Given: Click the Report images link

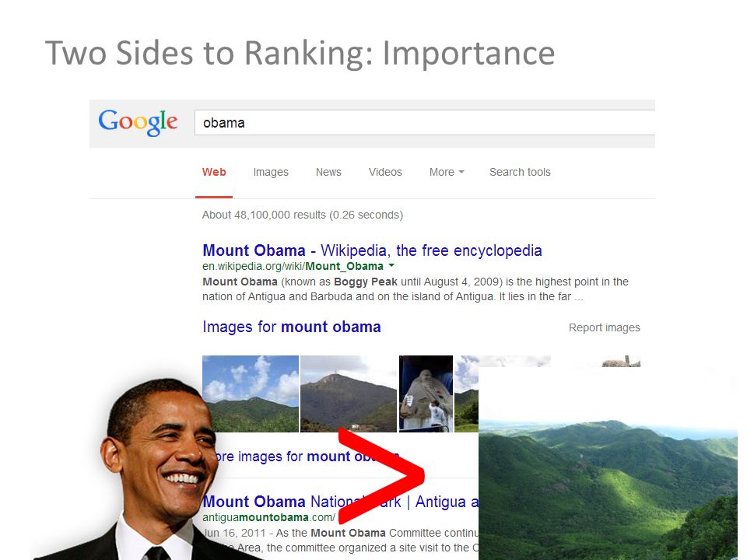Looking at the screenshot, I should [604, 327].
